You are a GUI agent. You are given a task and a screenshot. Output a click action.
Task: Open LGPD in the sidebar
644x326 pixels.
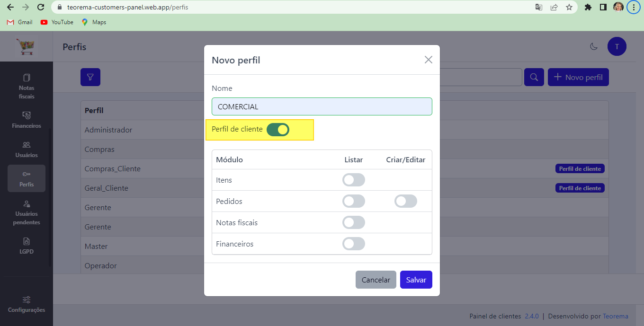click(27, 246)
